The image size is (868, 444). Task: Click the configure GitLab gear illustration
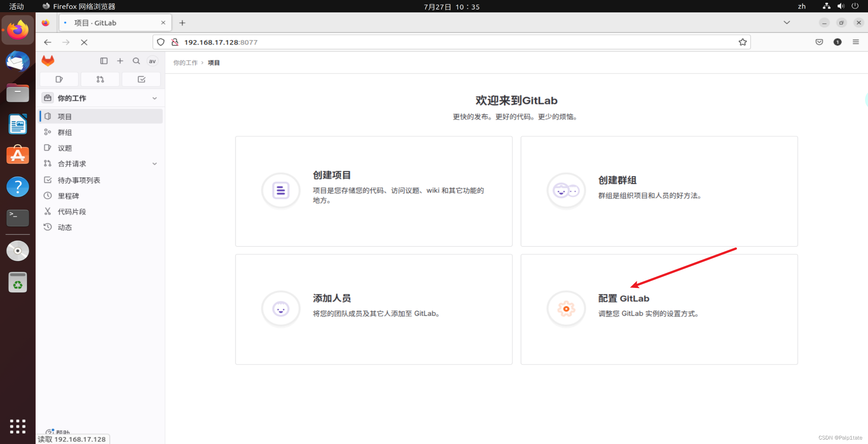coord(566,309)
